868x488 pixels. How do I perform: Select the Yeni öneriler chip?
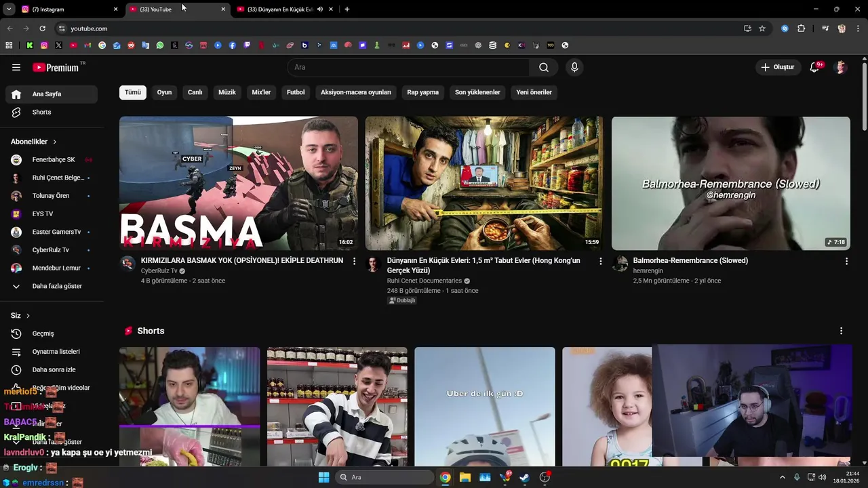pos(534,92)
